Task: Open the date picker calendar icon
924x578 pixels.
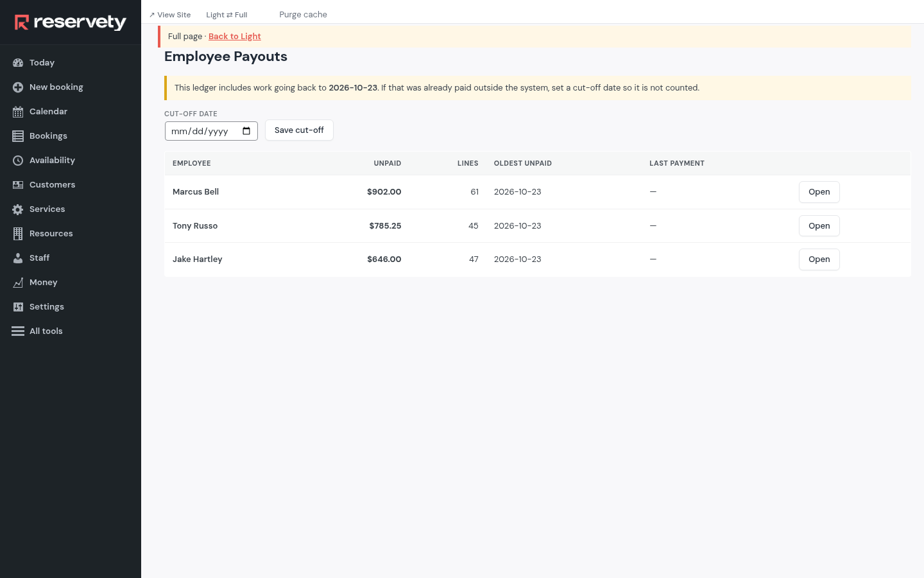Action: [246, 131]
